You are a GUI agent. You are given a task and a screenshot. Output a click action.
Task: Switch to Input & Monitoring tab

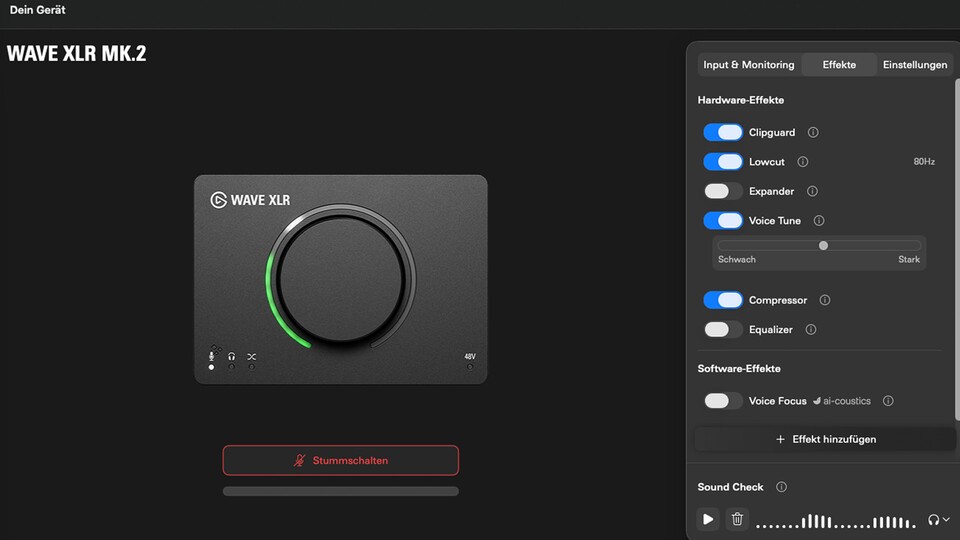click(x=749, y=65)
